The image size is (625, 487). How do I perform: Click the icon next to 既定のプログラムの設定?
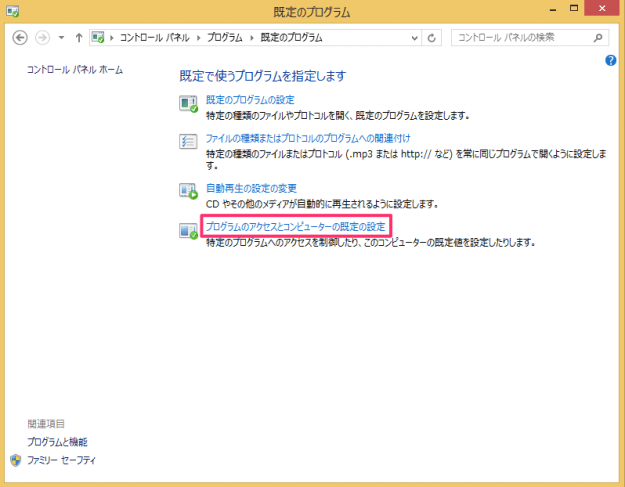tap(188, 103)
